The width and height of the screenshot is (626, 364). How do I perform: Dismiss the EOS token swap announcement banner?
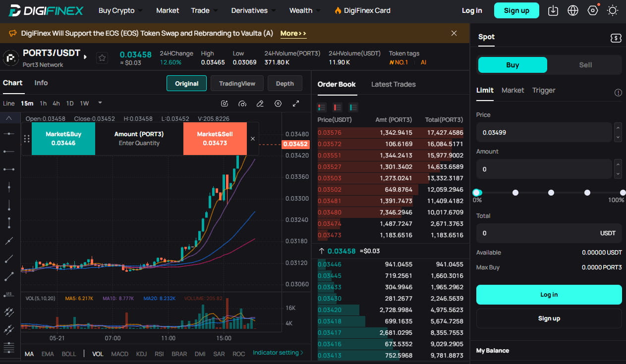[454, 33]
